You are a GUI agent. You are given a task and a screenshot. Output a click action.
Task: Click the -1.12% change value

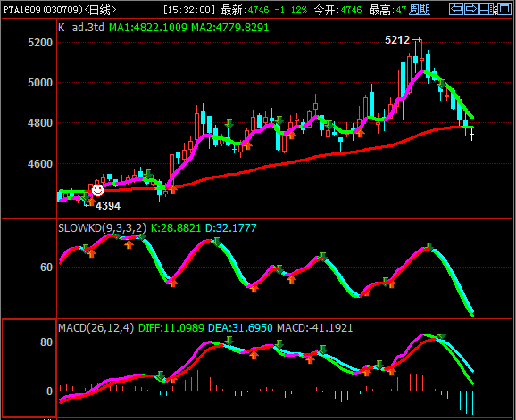290,10
